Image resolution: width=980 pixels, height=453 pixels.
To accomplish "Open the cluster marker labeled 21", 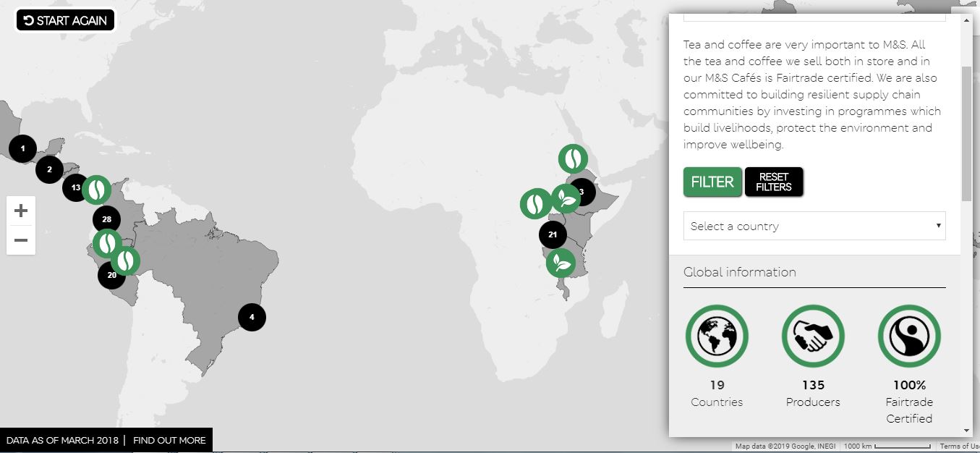I will pyautogui.click(x=553, y=234).
